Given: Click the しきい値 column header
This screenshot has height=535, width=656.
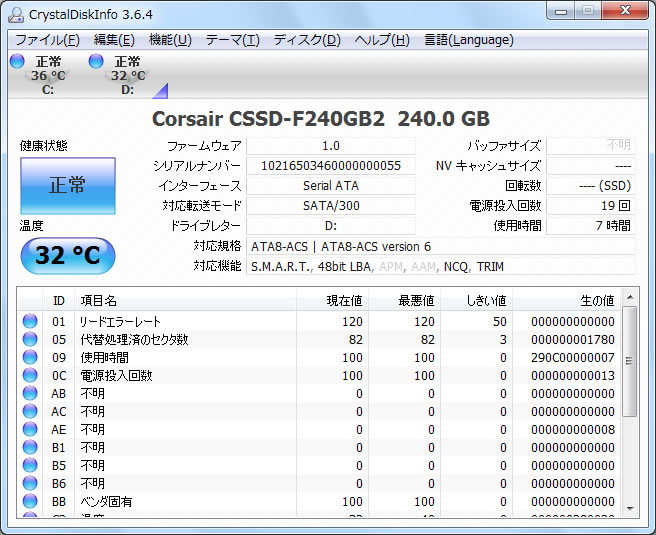Looking at the screenshot, I should [477, 300].
